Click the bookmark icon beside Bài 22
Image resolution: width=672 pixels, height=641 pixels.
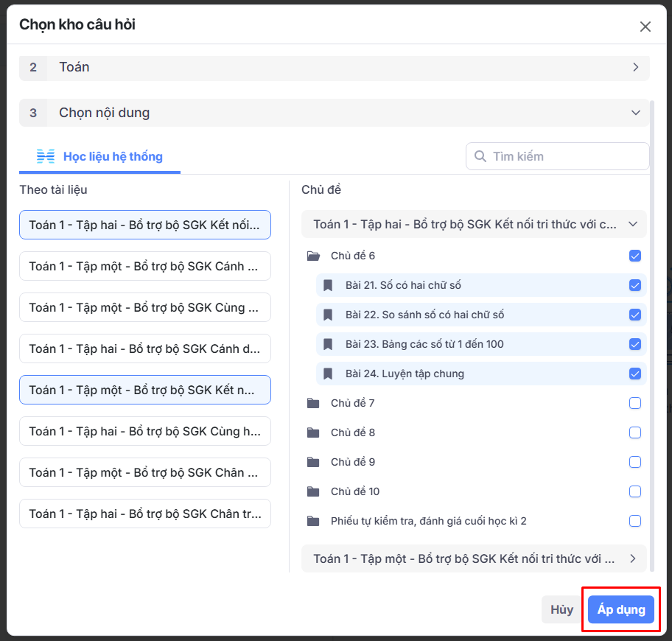click(x=329, y=315)
